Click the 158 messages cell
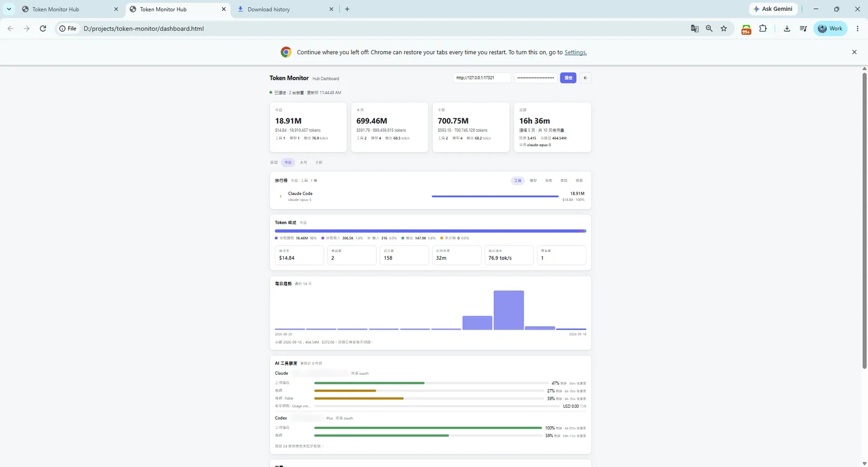Image resolution: width=868 pixels, height=467 pixels. click(404, 255)
